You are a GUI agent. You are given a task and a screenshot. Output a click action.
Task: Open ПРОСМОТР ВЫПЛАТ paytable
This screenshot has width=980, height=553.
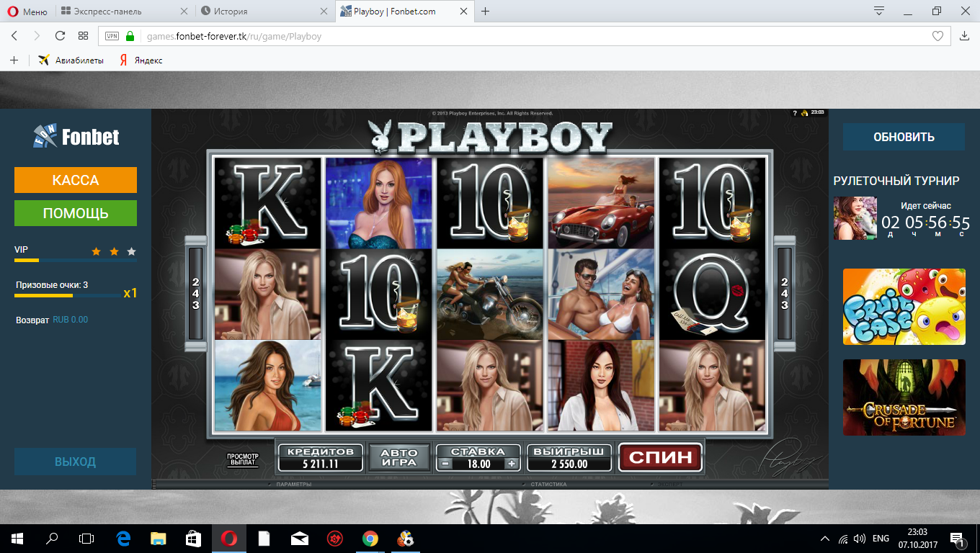[x=243, y=459]
